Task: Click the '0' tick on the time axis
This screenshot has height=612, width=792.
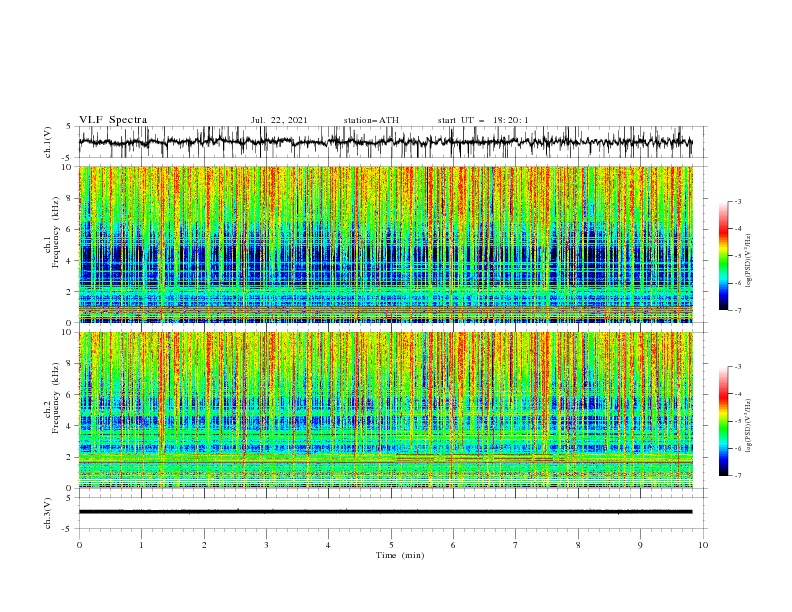Action: (79, 545)
